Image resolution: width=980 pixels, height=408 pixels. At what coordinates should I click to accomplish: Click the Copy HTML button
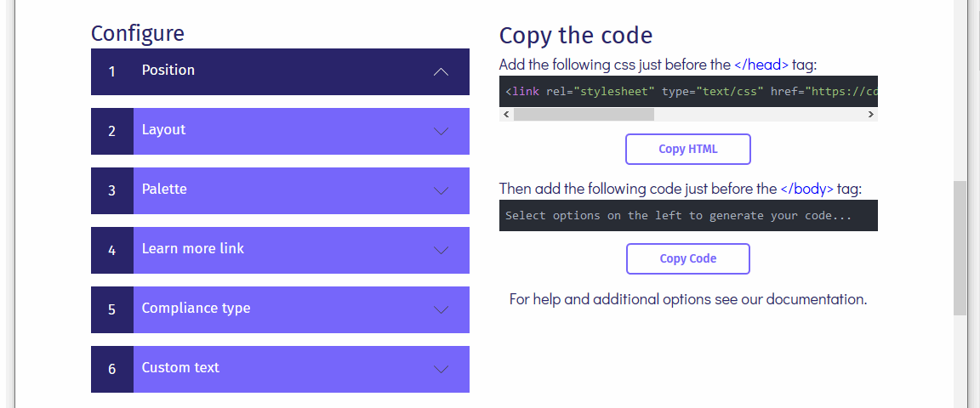click(x=687, y=149)
